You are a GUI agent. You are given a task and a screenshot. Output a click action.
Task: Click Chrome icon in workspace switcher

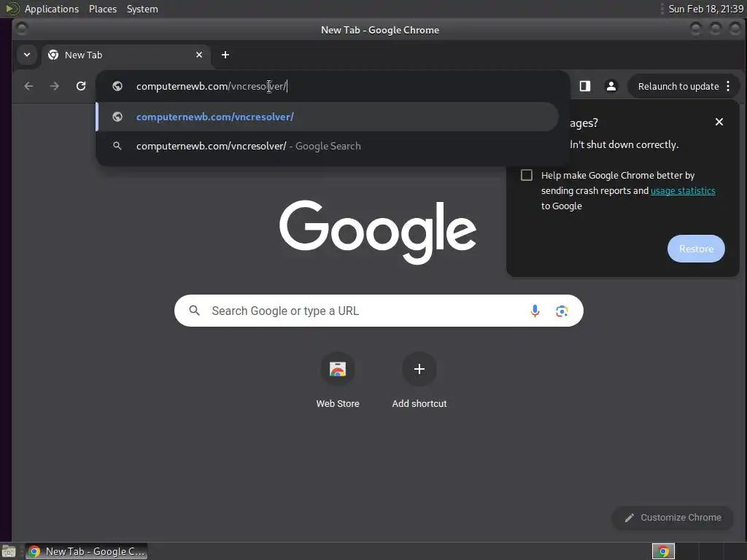coord(663,551)
